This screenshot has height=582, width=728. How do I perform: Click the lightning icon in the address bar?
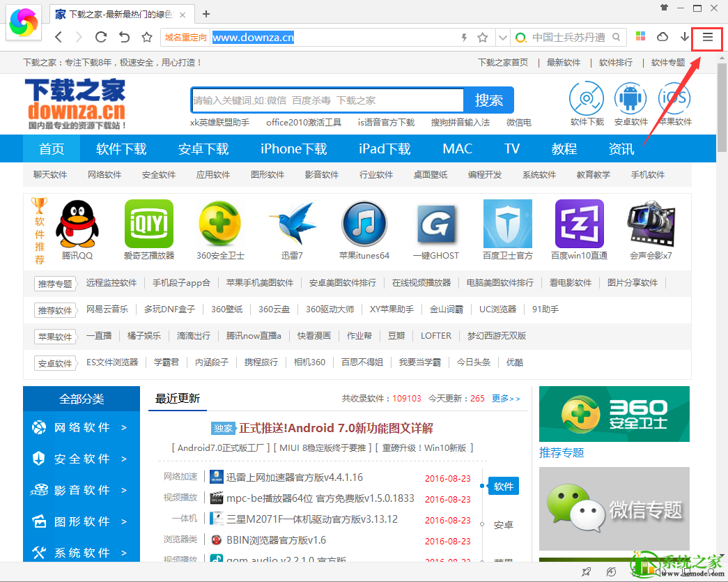click(463, 37)
